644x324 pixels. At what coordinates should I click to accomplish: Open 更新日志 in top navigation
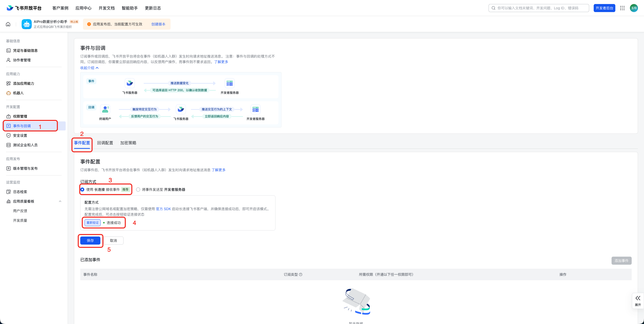click(153, 8)
